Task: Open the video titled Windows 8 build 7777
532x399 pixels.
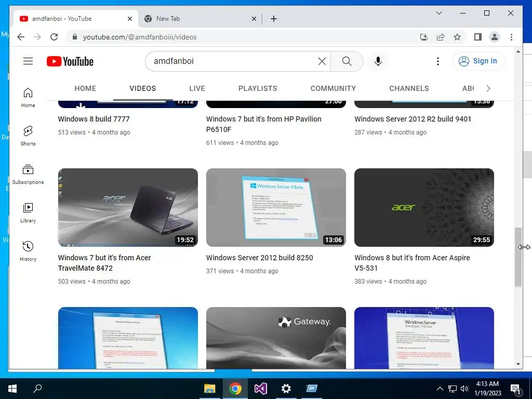Action: coord(94,119)
